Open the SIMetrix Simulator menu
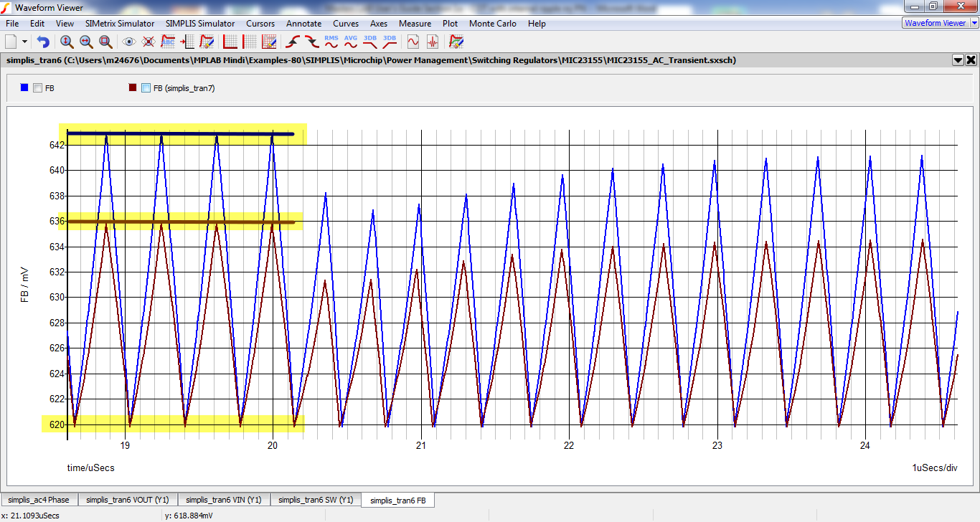 (120, 23)
